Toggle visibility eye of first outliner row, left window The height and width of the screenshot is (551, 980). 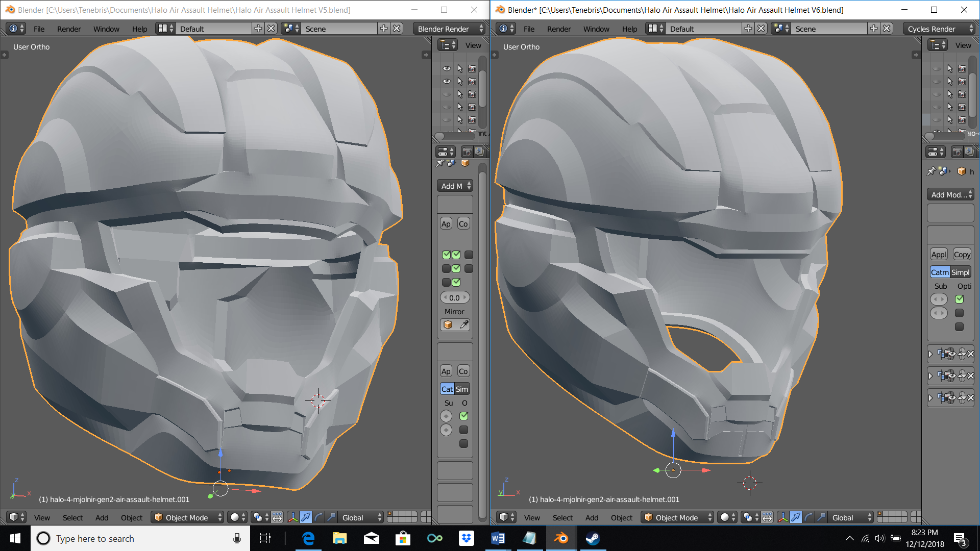click(447, 68)
